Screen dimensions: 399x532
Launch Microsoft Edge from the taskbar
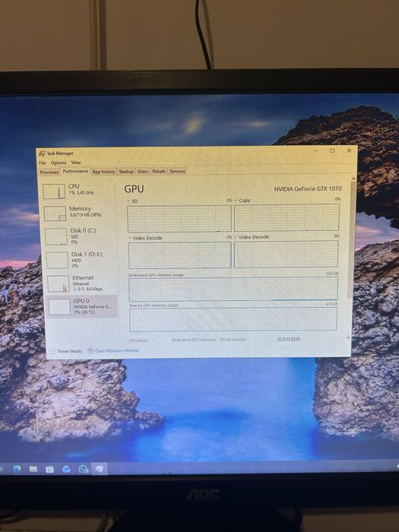(17, 469)
